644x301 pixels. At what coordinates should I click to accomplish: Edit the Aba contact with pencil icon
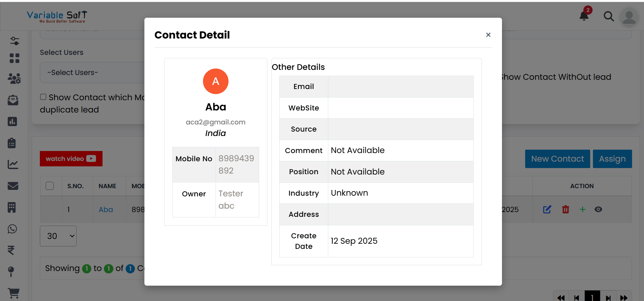[547, 209]
